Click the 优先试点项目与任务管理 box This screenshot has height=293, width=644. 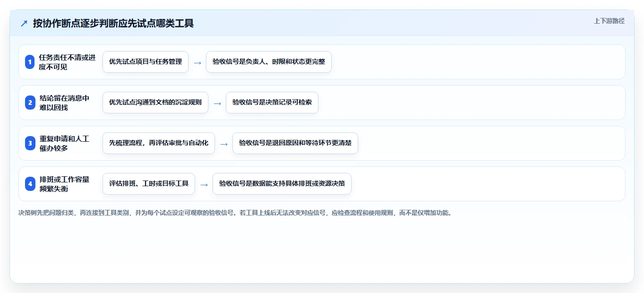(x=146, y=62)
